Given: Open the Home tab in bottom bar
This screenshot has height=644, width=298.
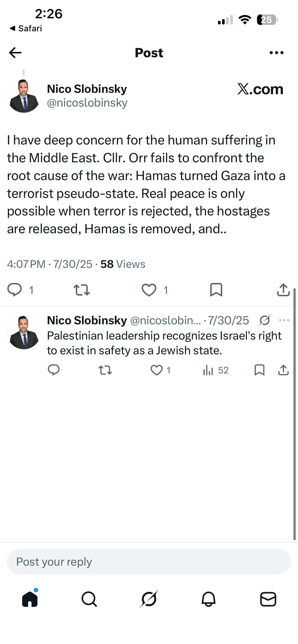Looking at the screenshot, I should (x=30, y=599).
